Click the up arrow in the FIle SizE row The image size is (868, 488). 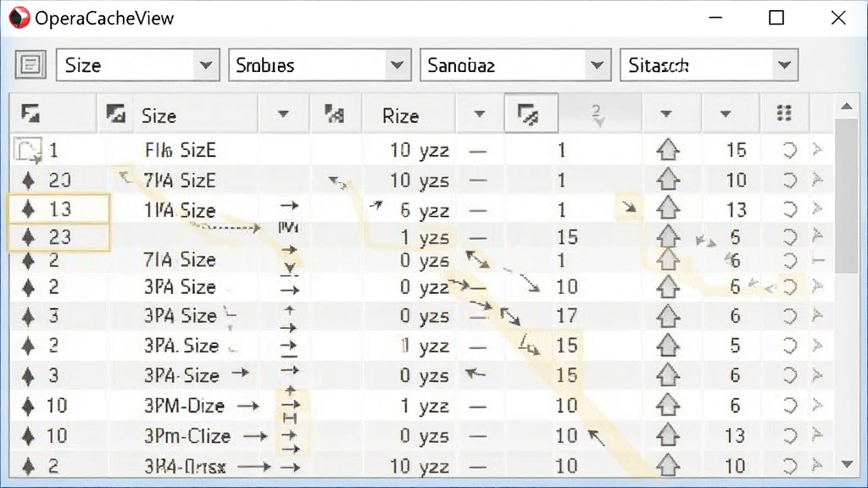click(668, 149)
